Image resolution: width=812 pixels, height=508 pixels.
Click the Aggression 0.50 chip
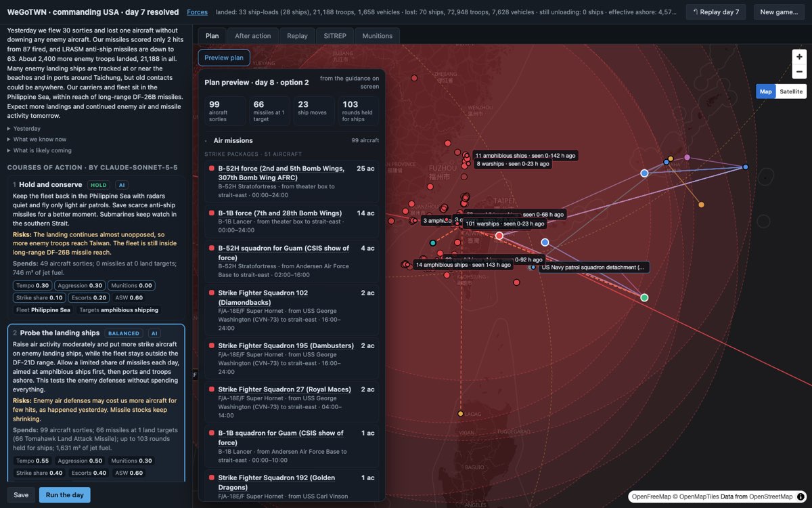click(x=80, y=461)
